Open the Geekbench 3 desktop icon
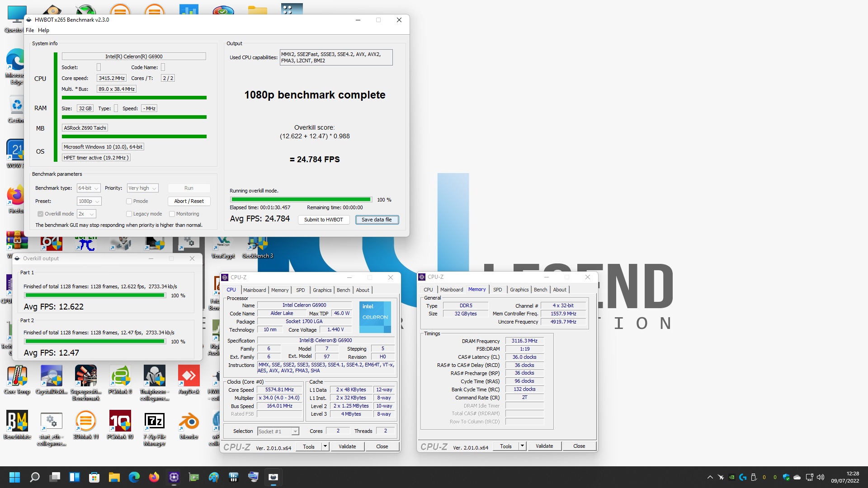 point(258,248)
